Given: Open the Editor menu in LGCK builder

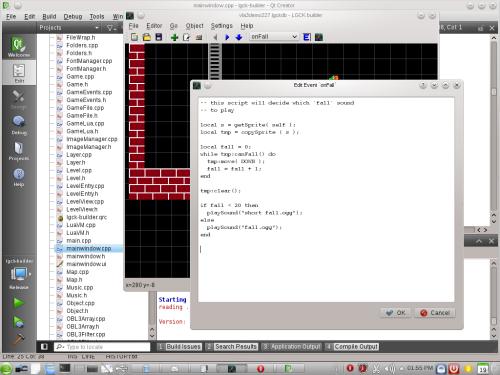Looking at the screenshot, I should [154, 26].
